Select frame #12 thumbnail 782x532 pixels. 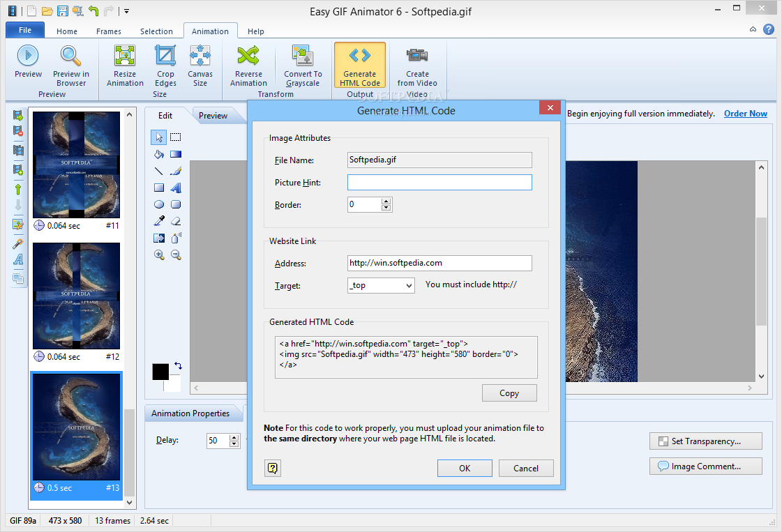click(x=76, y=296)
